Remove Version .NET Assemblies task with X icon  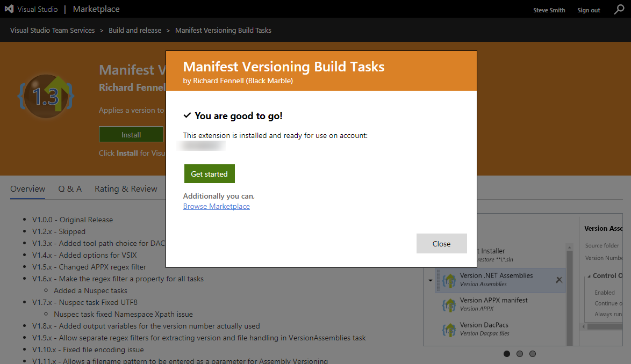[558, 280]
